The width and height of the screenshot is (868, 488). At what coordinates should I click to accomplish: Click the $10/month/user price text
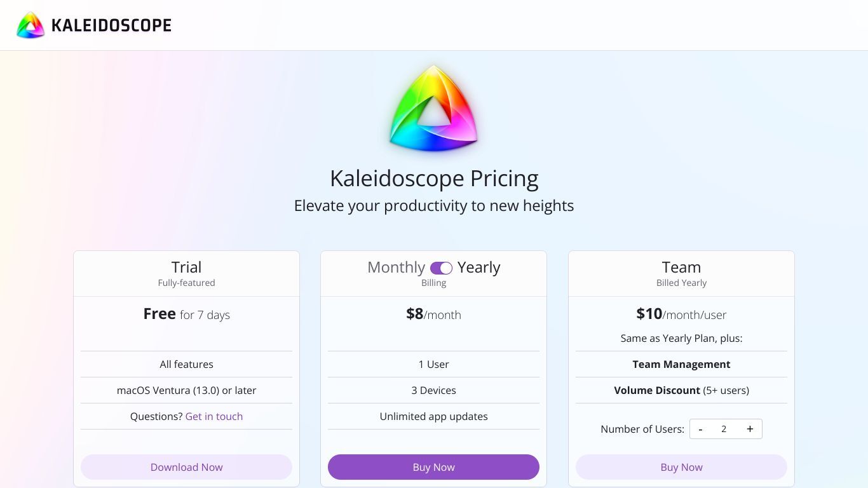[x=681, y=314]
